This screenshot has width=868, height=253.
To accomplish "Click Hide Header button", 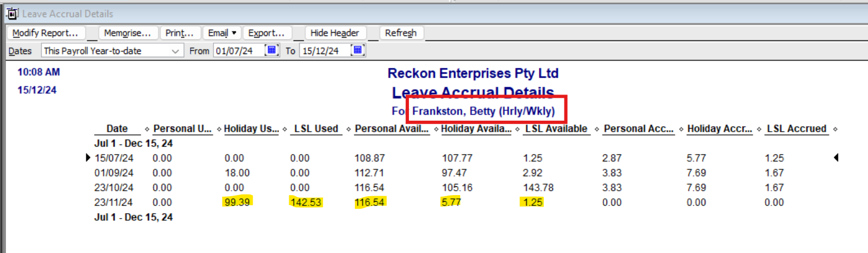I will [335, 33].
